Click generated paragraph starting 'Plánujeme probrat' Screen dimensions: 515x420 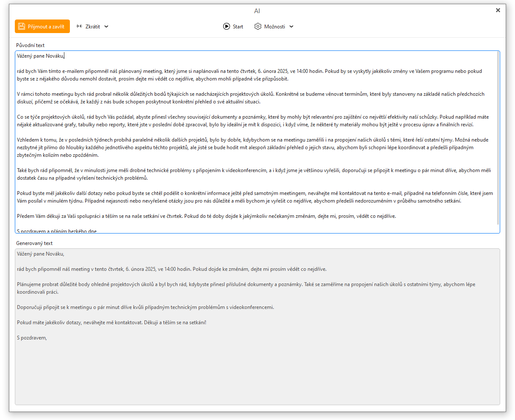click(246, 288)
